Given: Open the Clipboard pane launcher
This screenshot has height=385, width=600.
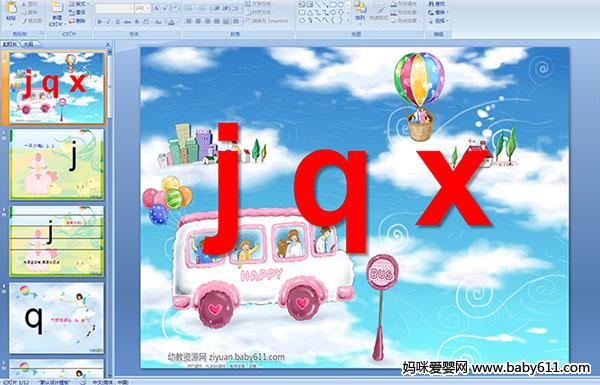Looking at the screenshot, I should [x=41, y=33].
